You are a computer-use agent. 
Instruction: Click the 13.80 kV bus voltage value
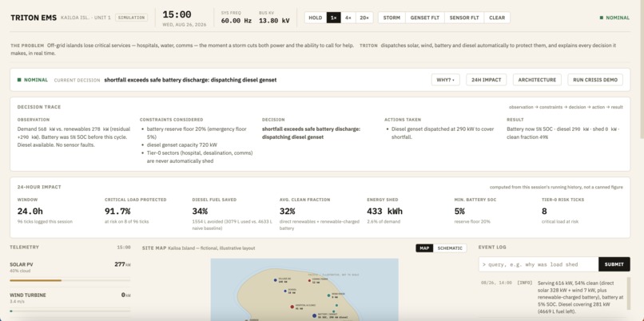pyautogui.click(x=274, y=21)
